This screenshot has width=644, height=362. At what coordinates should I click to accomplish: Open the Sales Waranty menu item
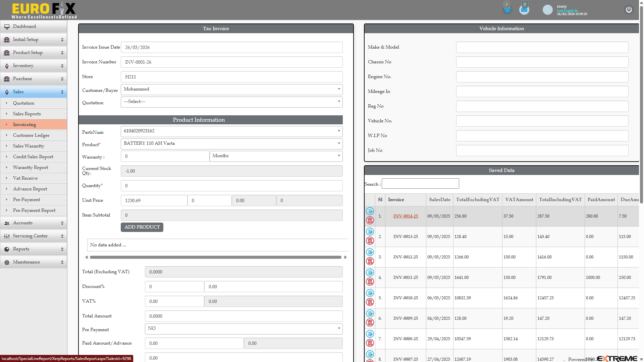29,146
